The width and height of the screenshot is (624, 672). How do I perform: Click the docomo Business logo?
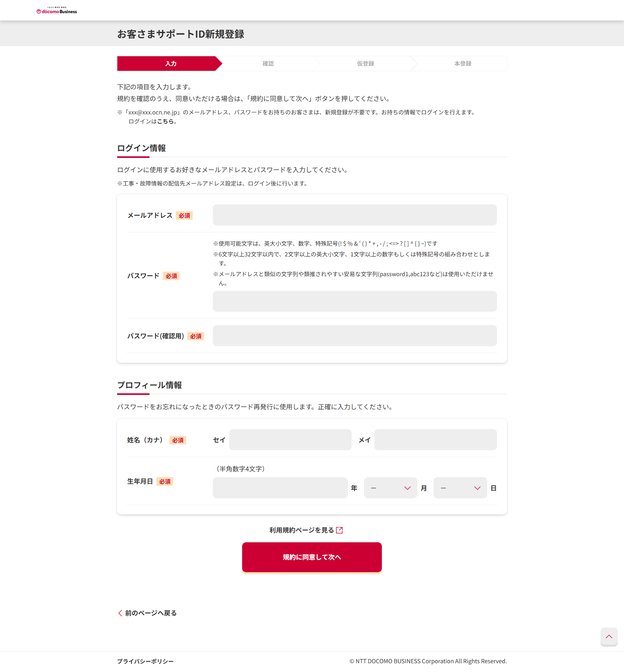click(x=57, y=10)
